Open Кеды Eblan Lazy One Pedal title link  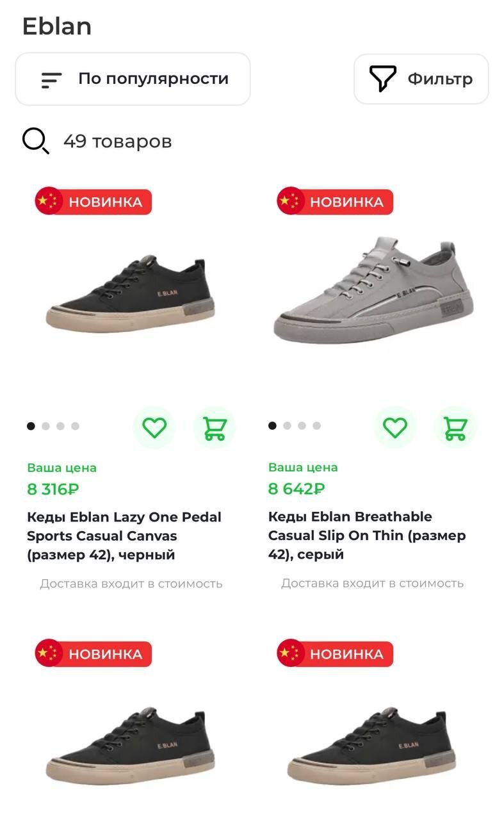(124, 536)
